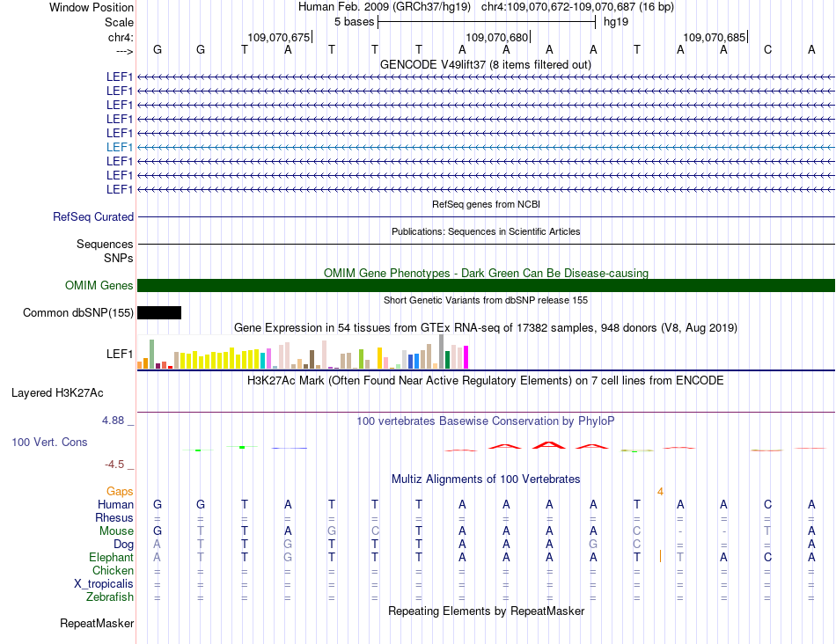Open the GENCODE V49lift37 track title
Viewport: 836px width, 644px height.
tap(486, 64)
